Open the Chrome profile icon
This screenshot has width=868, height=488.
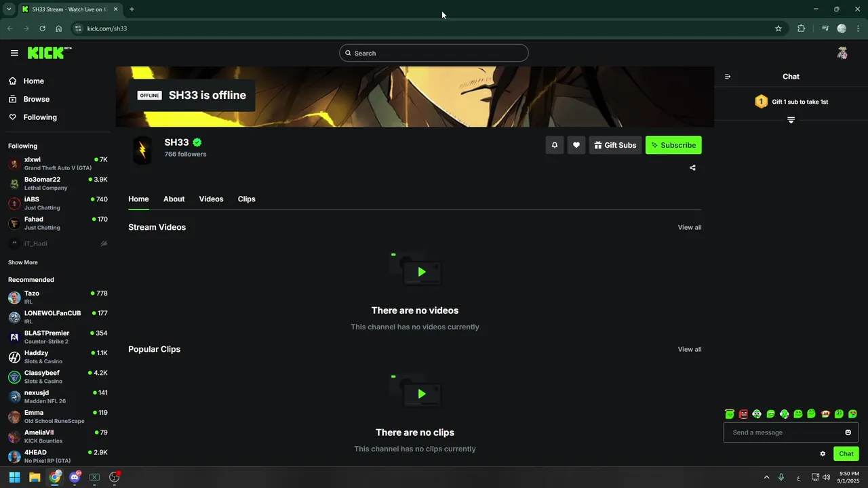pos(842,28)
